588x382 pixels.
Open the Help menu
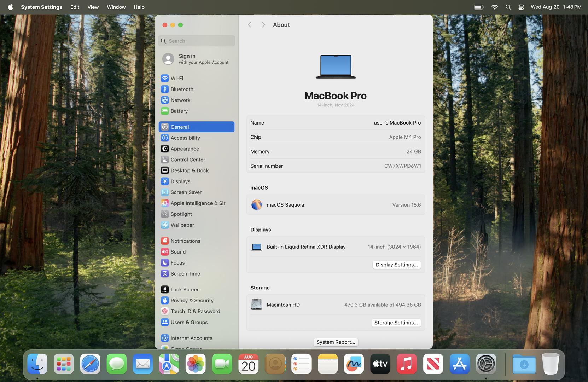click(x=139, y=7)
